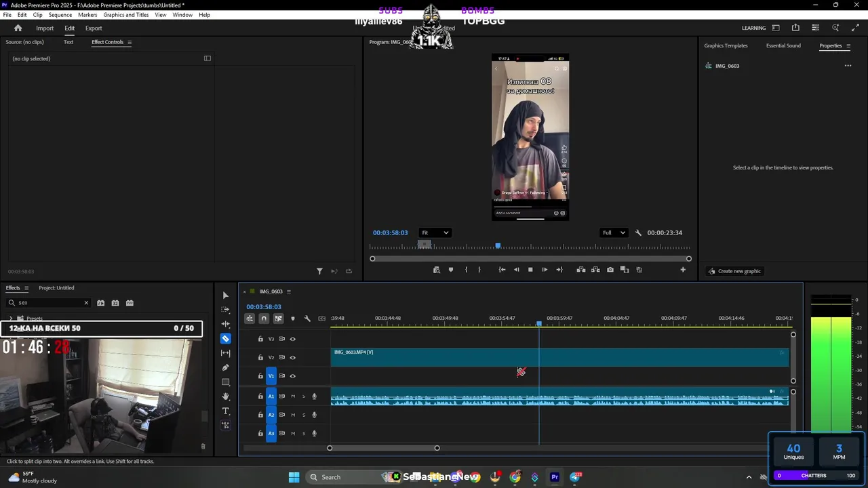Open the Sequence menu
Image resolution: width=868 pixels, height=488 pixels.
[x=60, y=15]
